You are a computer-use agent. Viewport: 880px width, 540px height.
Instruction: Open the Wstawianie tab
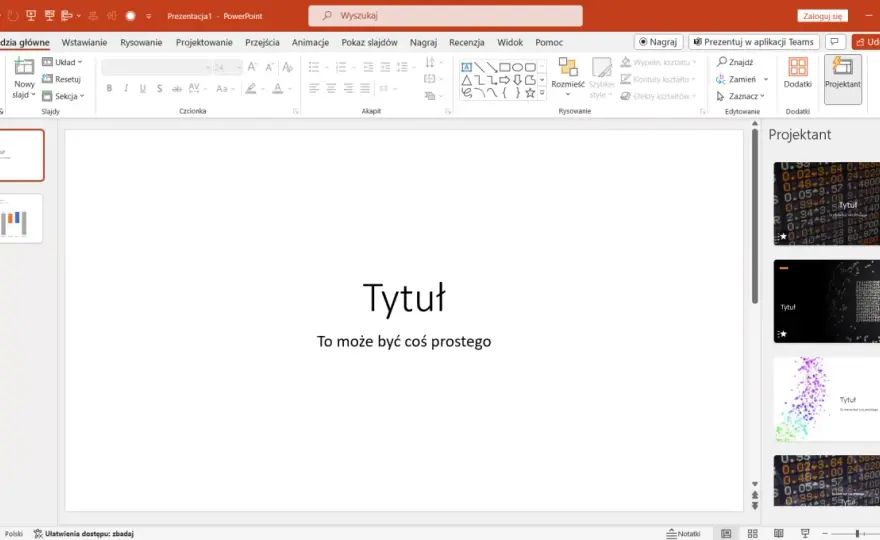pyautogui.click(x=84, y=42)
